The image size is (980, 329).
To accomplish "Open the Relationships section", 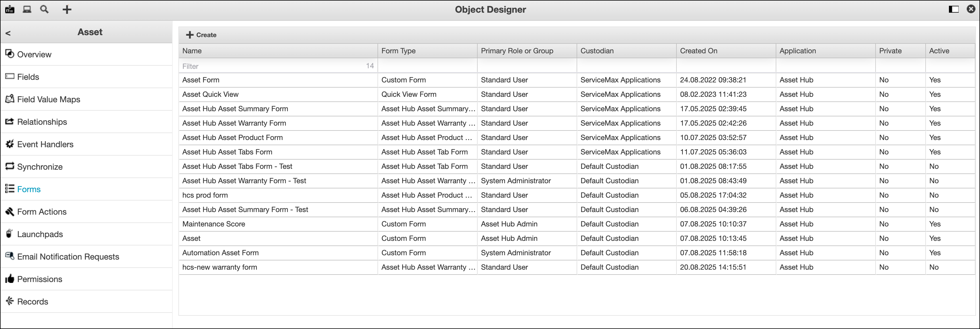I will [86, 122].
